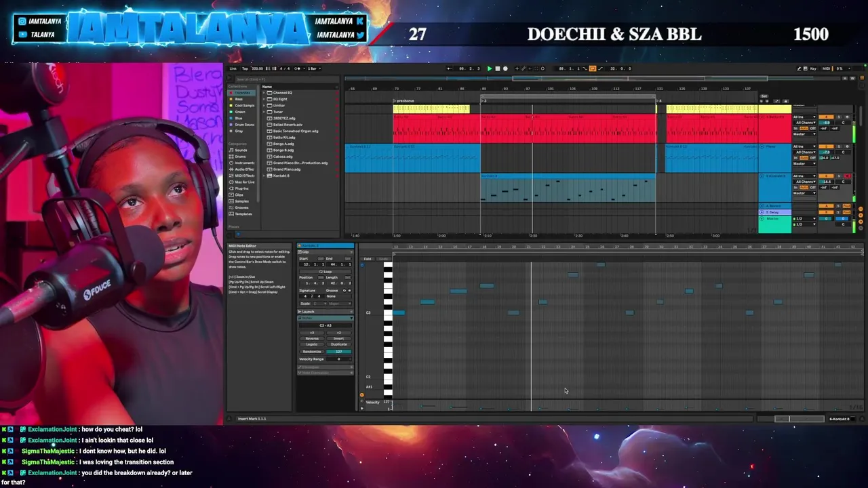
Task: Open Piano track Master output dropdown
Action: click(804, 163)
